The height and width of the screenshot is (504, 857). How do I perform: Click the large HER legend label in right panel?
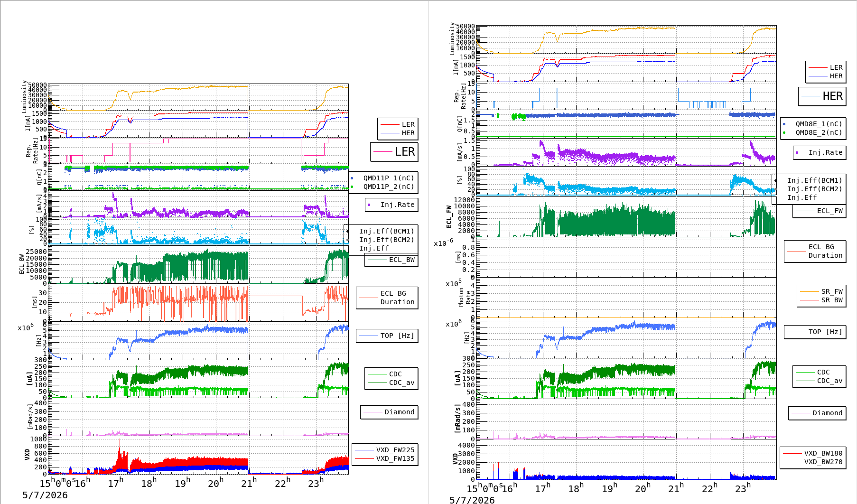coord(832,96)
